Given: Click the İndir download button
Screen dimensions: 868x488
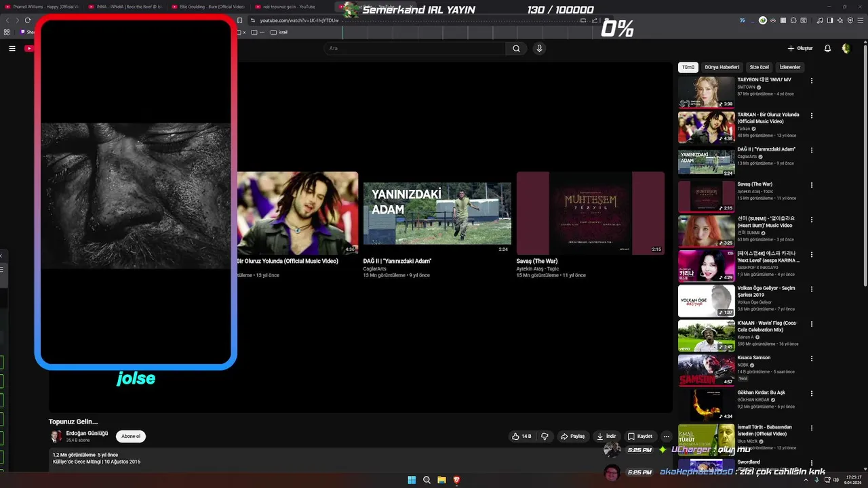Looking at the screenshot, I should point(606,436).
